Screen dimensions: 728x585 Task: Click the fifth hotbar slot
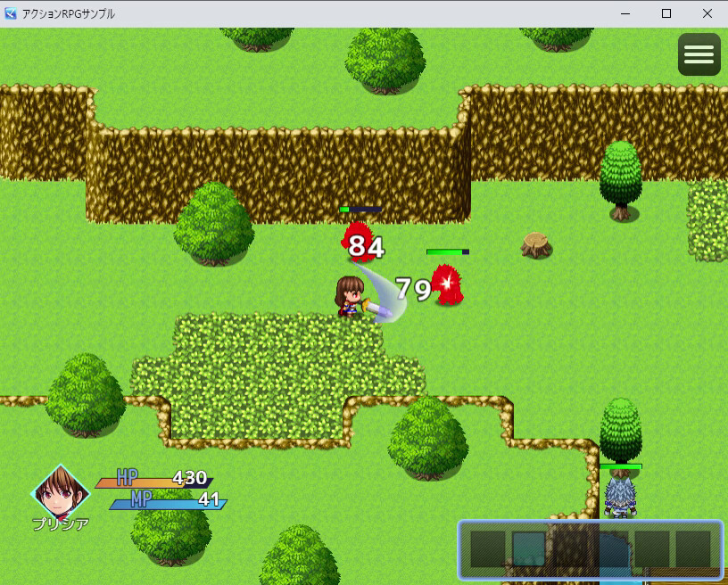pyautogui.click(x=650, y=550)
